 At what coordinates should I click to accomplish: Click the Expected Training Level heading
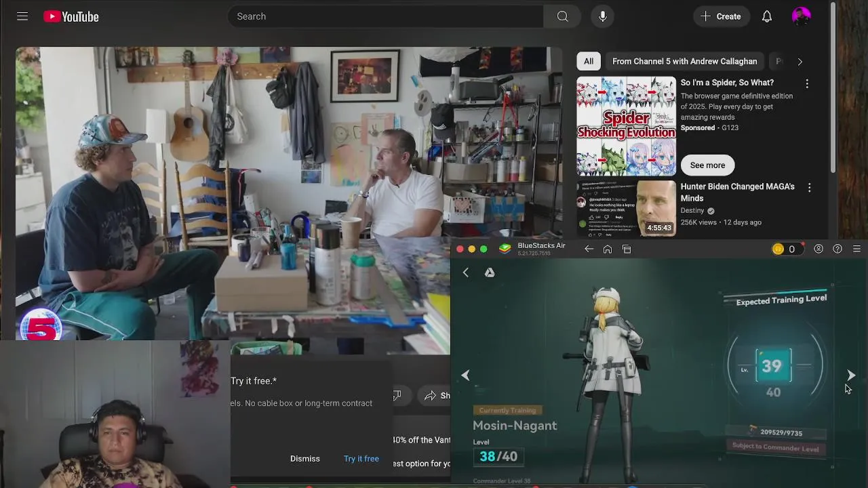(x=781, y=300)
